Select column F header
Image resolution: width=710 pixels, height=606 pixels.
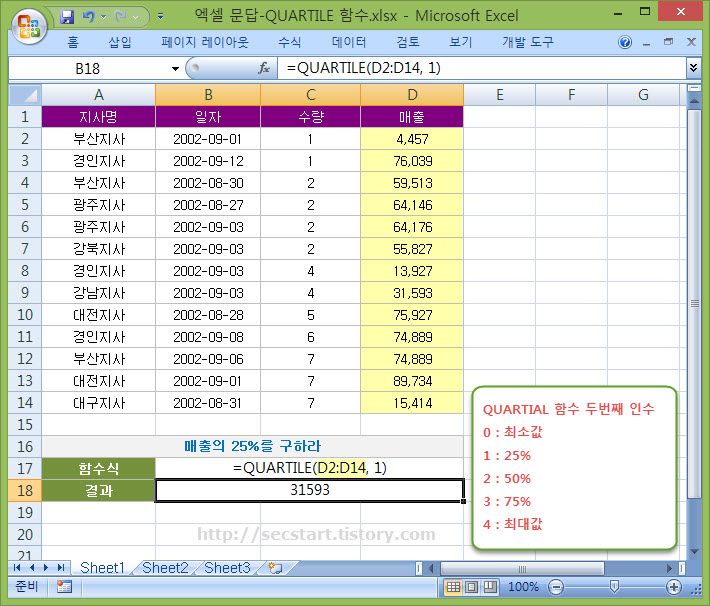coord(571,95)
